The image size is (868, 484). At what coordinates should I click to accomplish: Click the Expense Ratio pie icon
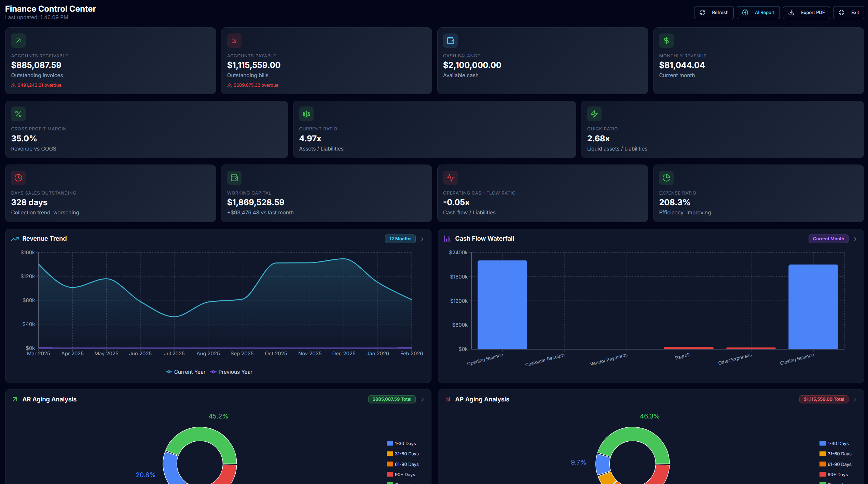(666, 178)
